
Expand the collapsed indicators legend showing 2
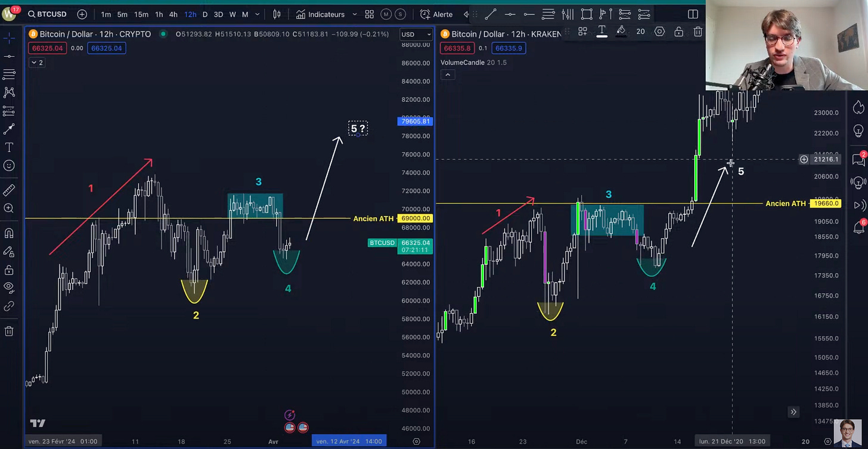tap(36, 62)
